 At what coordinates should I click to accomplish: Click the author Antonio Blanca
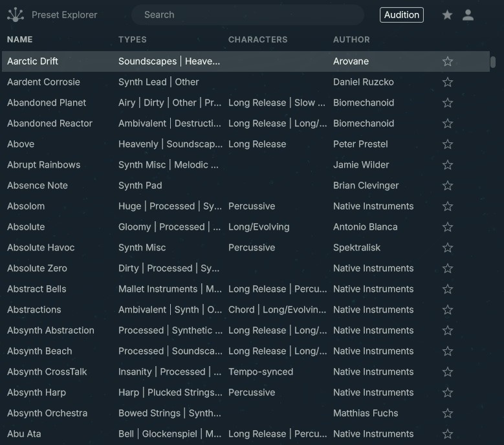(365, 227)
